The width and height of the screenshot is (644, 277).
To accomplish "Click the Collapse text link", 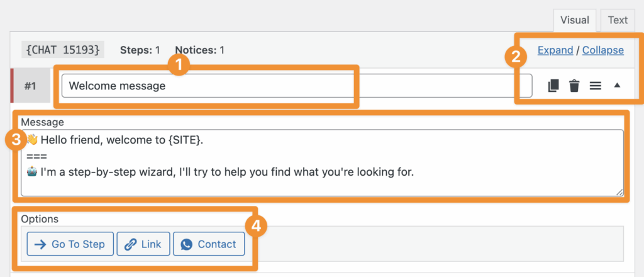I will 603,50.
